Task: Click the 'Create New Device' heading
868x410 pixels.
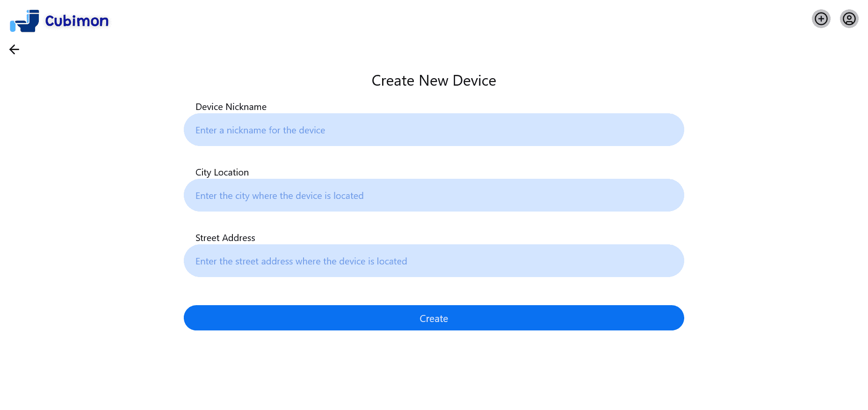Action: 434,81
